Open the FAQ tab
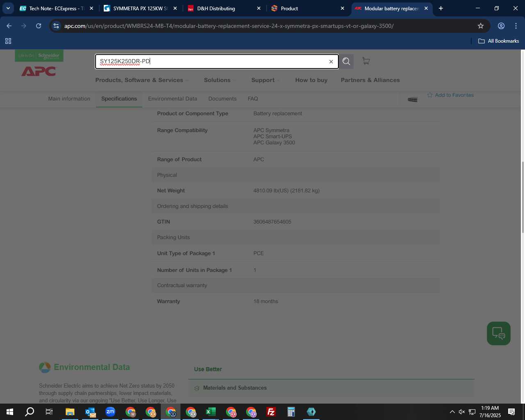Viewport: 525px width, 420px height. coord(253,99)
